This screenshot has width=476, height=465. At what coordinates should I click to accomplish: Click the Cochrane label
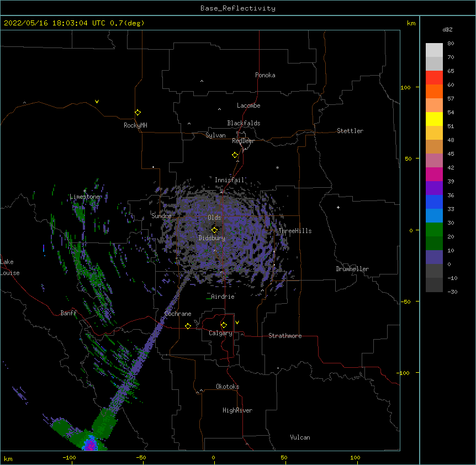(178, 314)
